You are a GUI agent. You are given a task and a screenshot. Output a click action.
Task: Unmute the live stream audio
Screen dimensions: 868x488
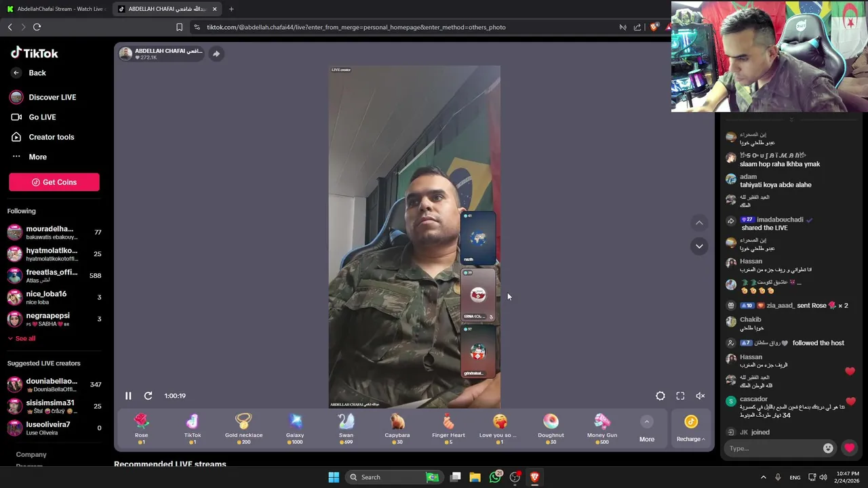701,396
